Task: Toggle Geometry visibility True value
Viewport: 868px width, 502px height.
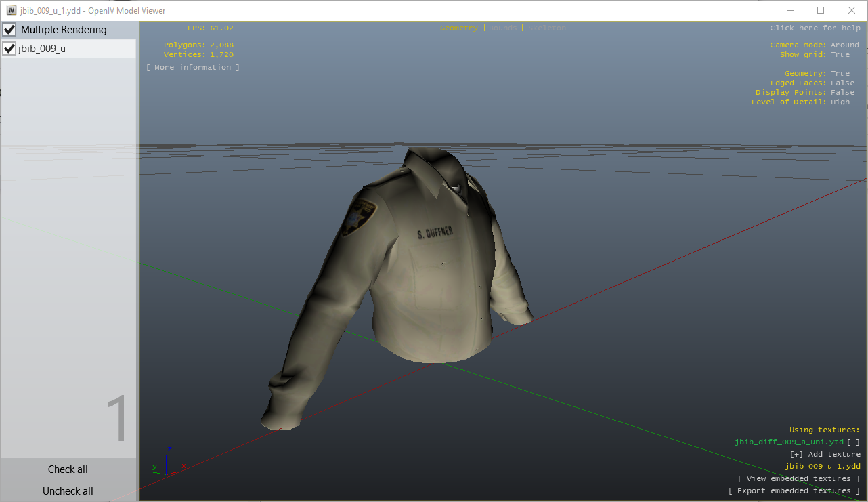Action: coord(840,74)
